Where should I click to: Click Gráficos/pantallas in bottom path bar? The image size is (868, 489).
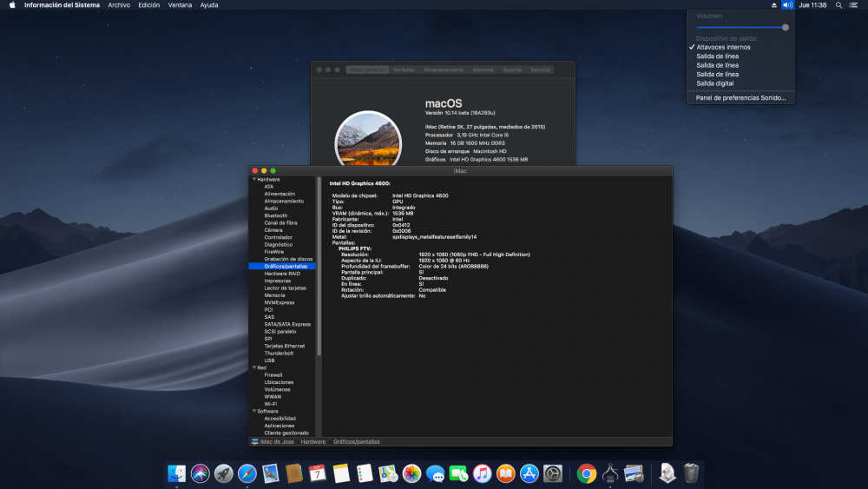point(357,442)
